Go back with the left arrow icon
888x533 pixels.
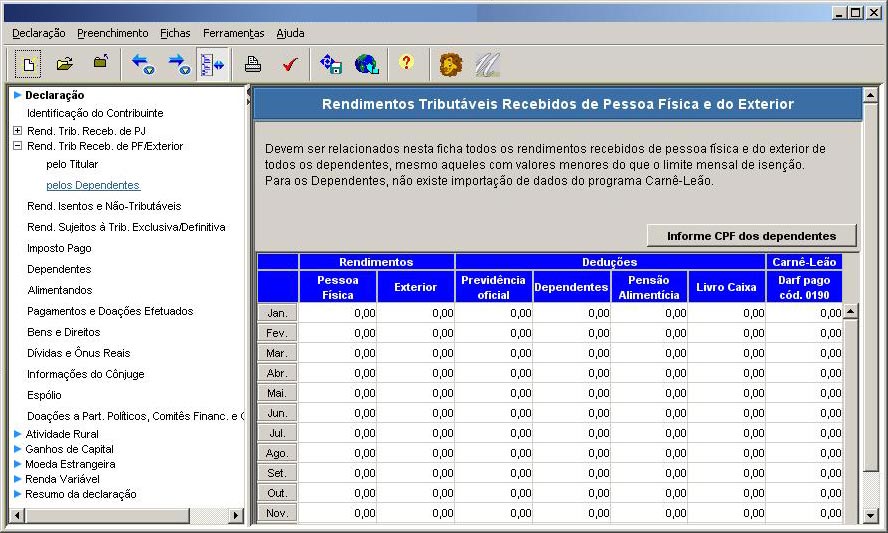point(142,64)
